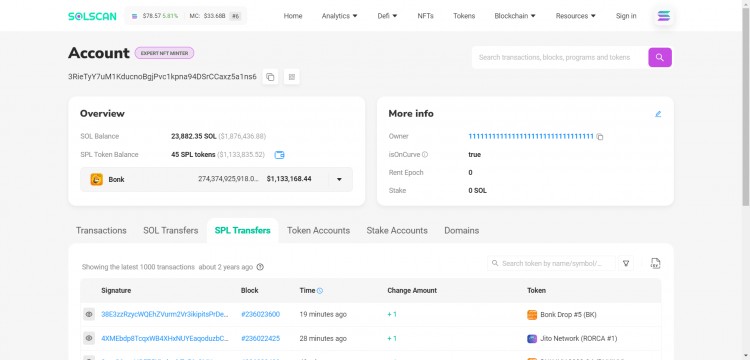Open the wallet icon beside SPL tokens
750x360 pixels.
click(x=279, y=155)
